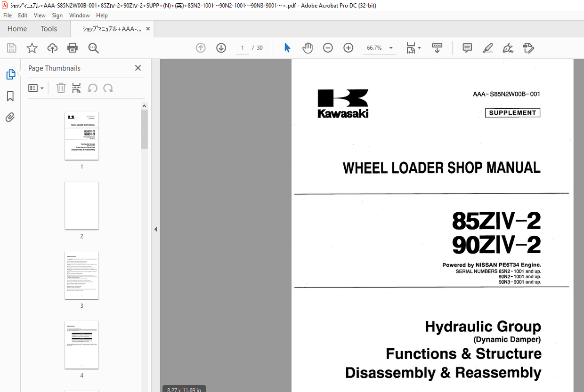
Task: Open the zoom percentage dropdown
Action: [x=390, y=48]
